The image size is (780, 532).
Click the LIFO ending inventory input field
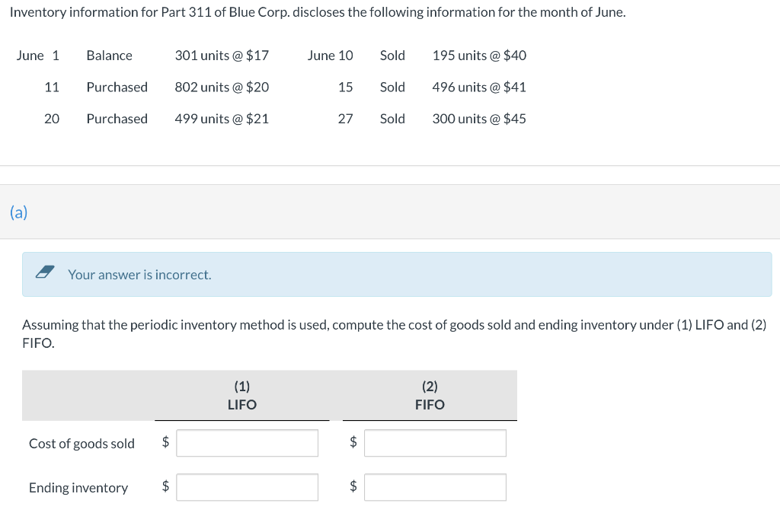pos(247,487)
